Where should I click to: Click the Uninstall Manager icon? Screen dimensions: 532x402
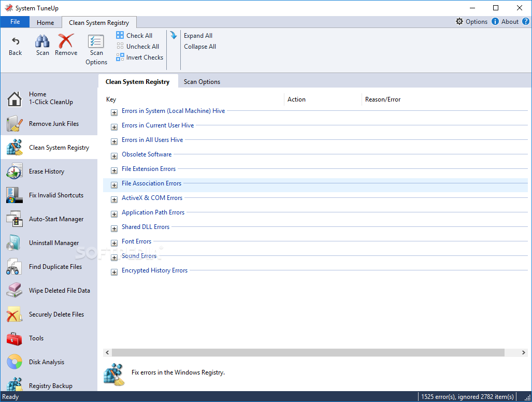[14, 242]
